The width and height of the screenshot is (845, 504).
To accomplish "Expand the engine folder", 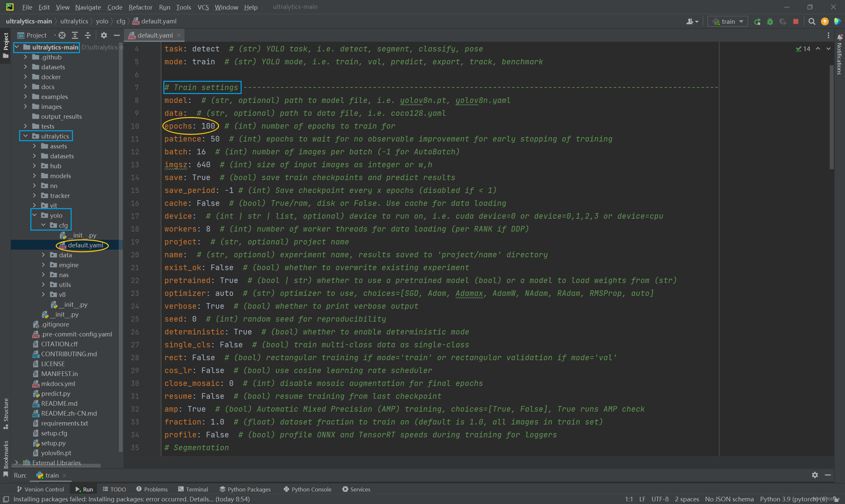I will (44, 265).
